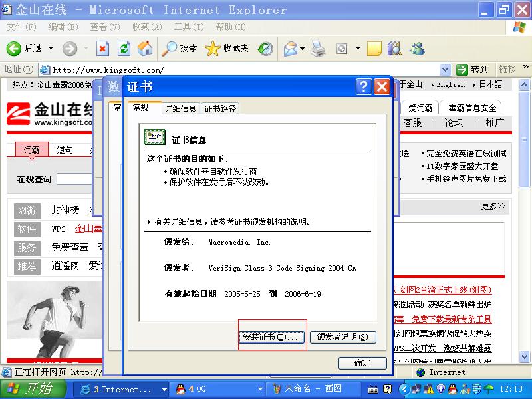Stop page loading with red X icon
532x399 pixels.
click(x=102, y=49)
